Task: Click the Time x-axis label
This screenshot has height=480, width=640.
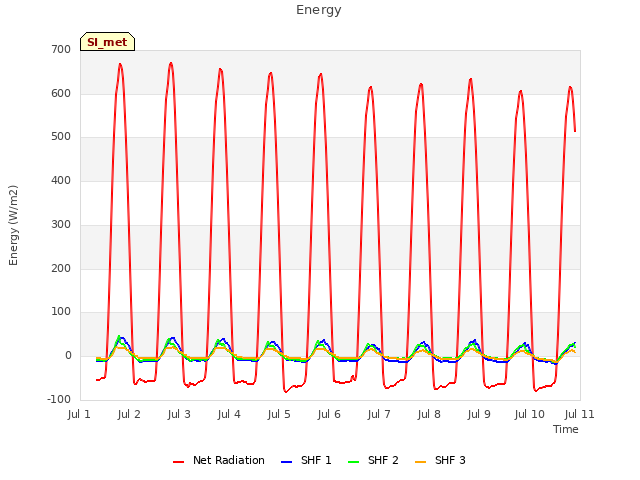Action: coord(566,429)
